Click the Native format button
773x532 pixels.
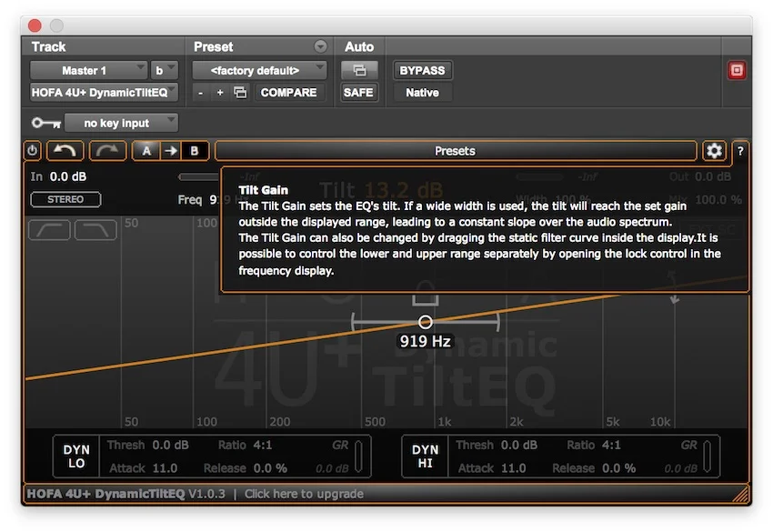(423, 93)
